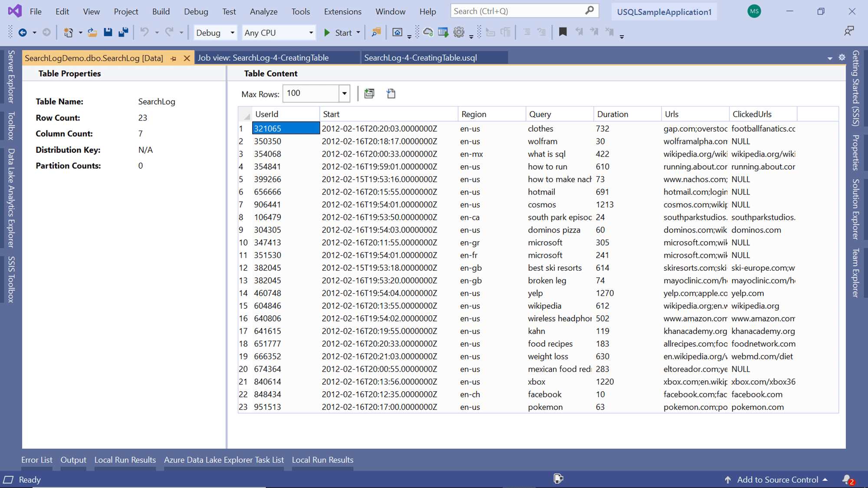
Task: Click the settings gear icon in toolbar
Action: pos(459,32)
